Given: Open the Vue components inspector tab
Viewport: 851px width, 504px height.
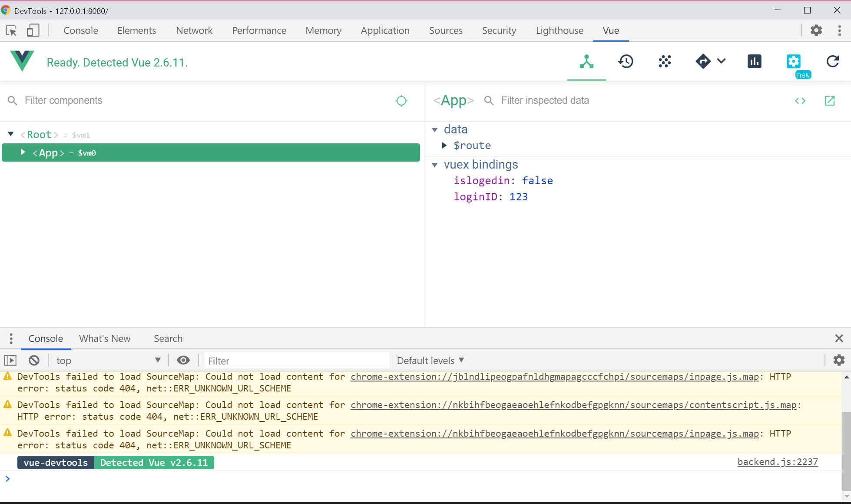Looking at the screenshot, I should [x=586, y=62].
